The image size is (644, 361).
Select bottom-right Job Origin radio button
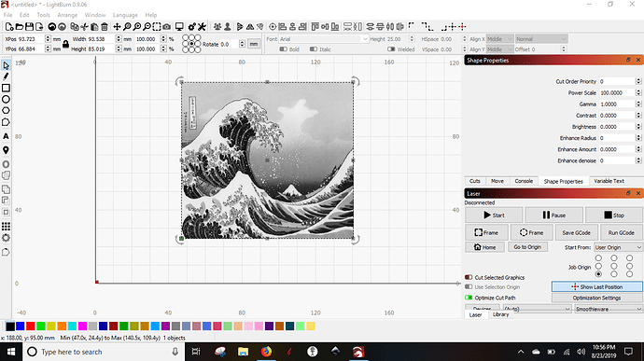(x=629, y=274)
